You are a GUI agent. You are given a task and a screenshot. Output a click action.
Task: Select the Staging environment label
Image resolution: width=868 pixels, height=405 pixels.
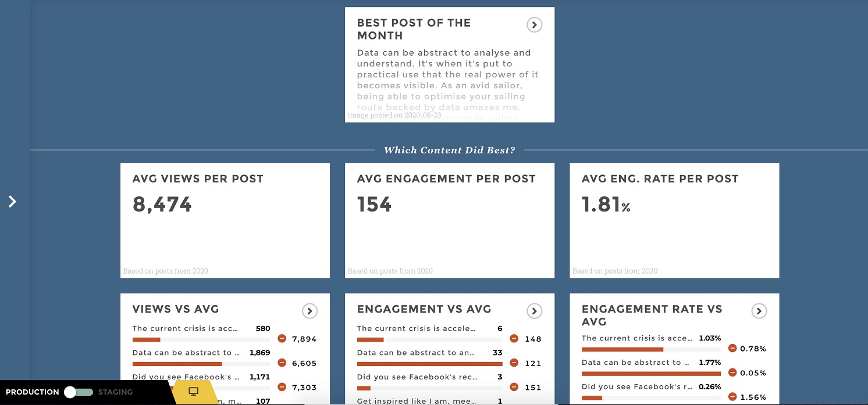(x=115, y=392)
